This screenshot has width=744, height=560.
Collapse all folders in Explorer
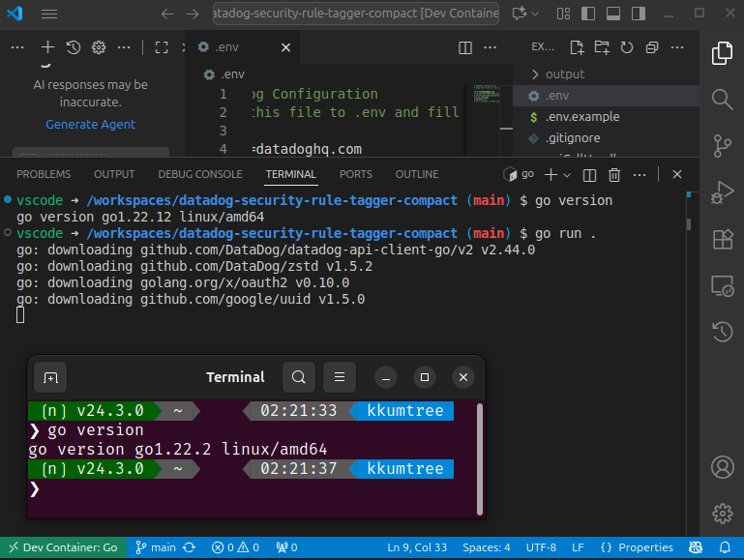click(x=652, y=47)
